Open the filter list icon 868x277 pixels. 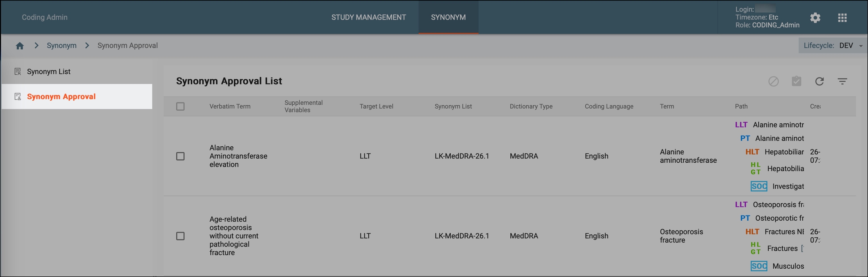(842, 81)
